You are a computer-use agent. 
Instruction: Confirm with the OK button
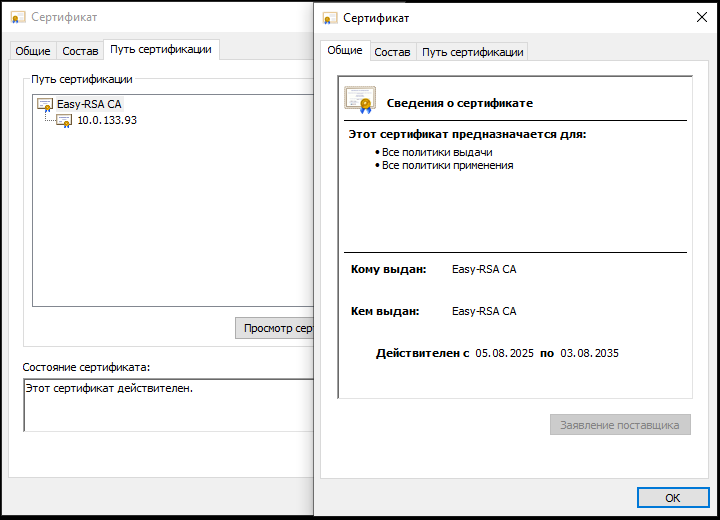coord(673,497)
